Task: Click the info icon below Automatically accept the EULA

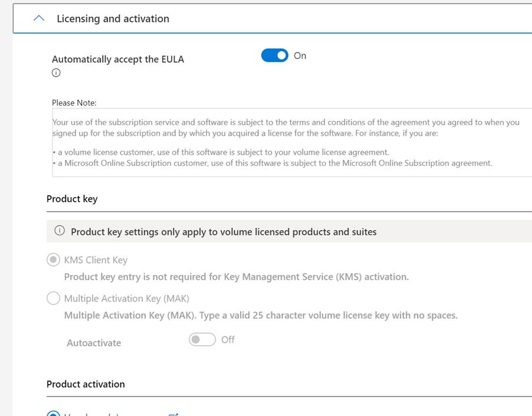Action: click(x=56, y=73)
